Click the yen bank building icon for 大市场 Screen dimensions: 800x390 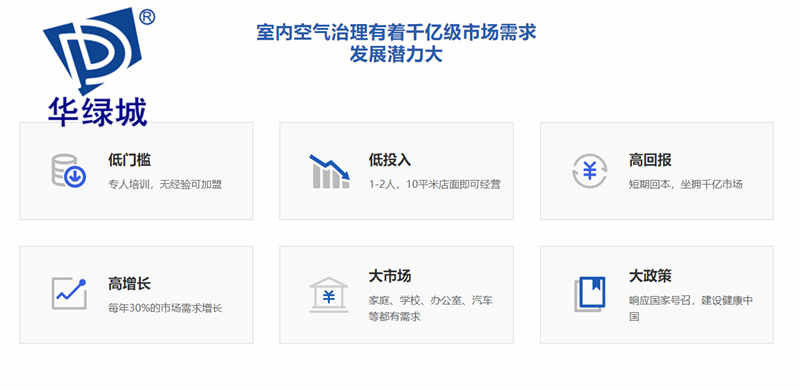click(x=329, y=295)
